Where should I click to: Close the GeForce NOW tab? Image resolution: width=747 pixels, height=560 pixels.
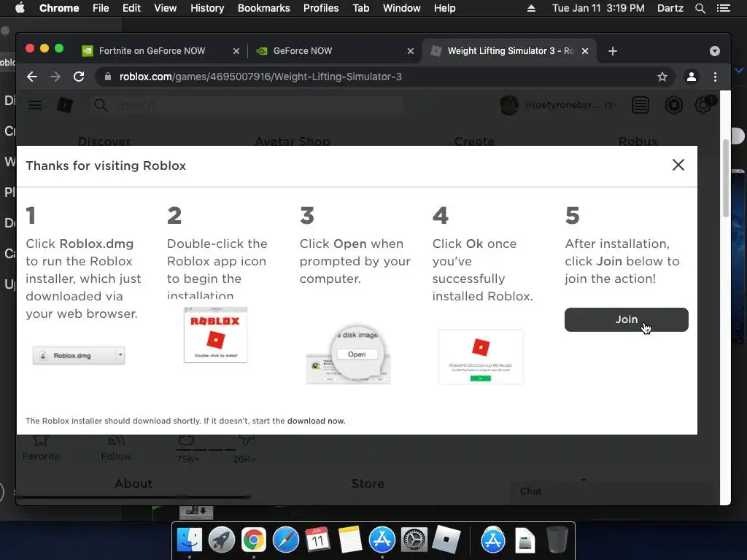tap(410, 51)
